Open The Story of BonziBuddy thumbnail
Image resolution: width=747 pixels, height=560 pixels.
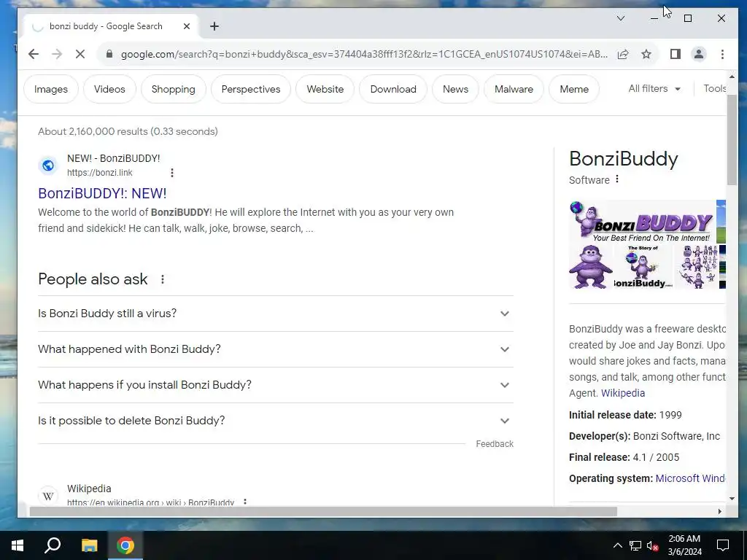point(643,267)
